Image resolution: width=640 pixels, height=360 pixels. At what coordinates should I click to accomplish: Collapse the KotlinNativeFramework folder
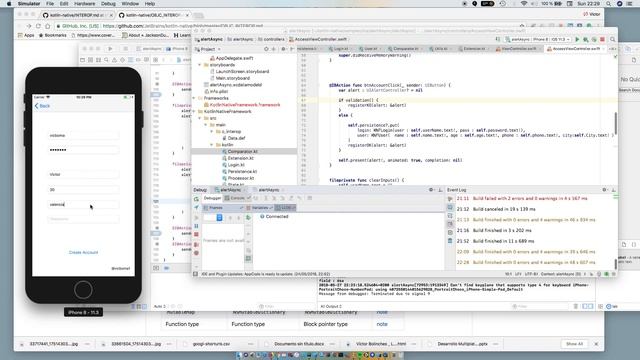pos(194,111)
